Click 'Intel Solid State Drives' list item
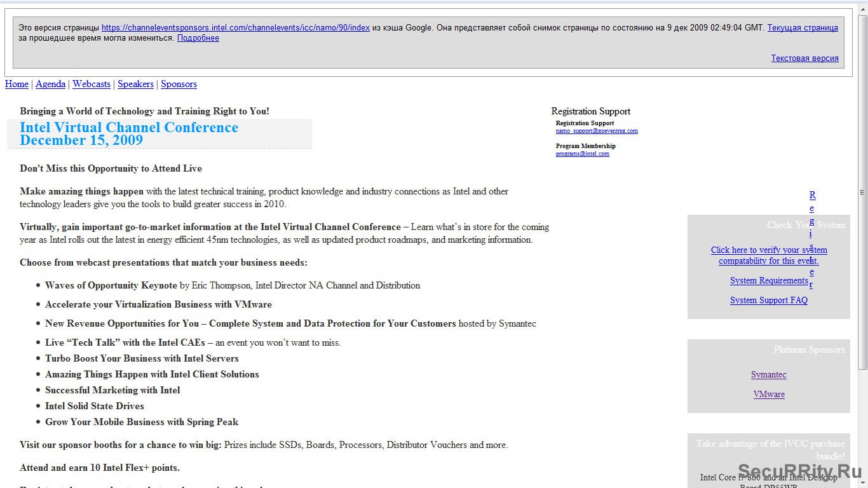The height and width of the screenshot is (488, 868). [95, 406]
